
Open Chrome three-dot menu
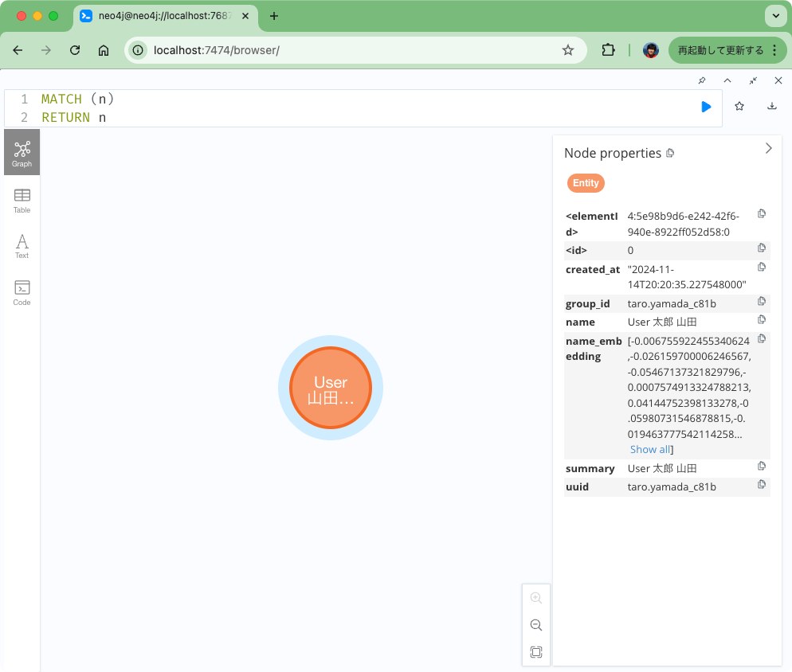click(x=774, y=50)
